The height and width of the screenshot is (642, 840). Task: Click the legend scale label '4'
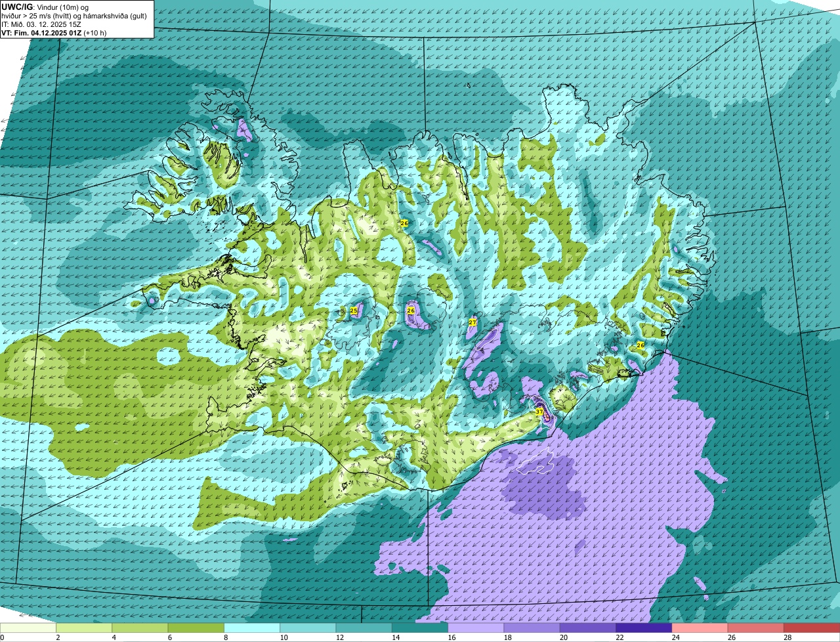(x=114, y=637)
